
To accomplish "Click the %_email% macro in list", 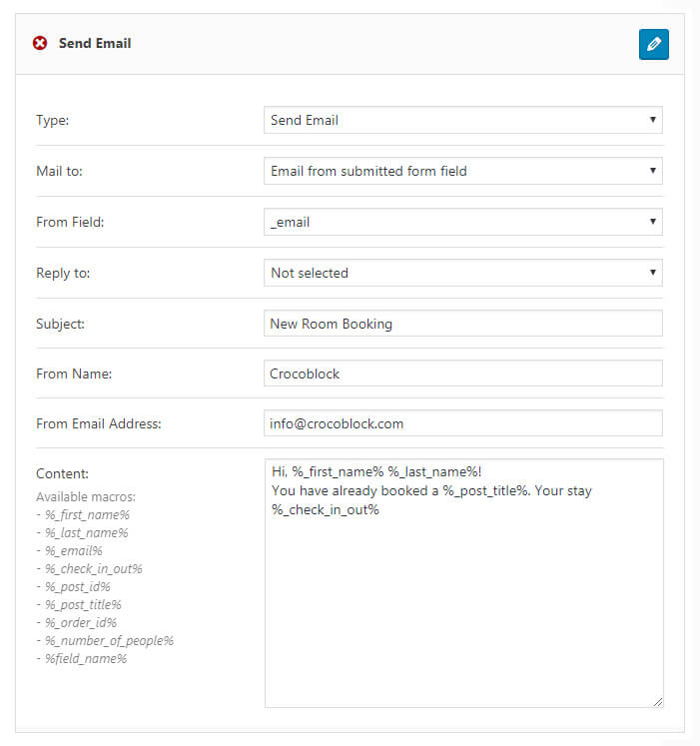I will click(74, 551).
